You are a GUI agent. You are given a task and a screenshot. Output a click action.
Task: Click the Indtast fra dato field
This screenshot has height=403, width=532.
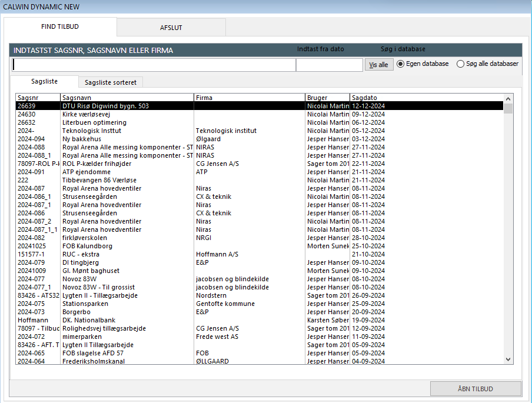pos(330,65)
